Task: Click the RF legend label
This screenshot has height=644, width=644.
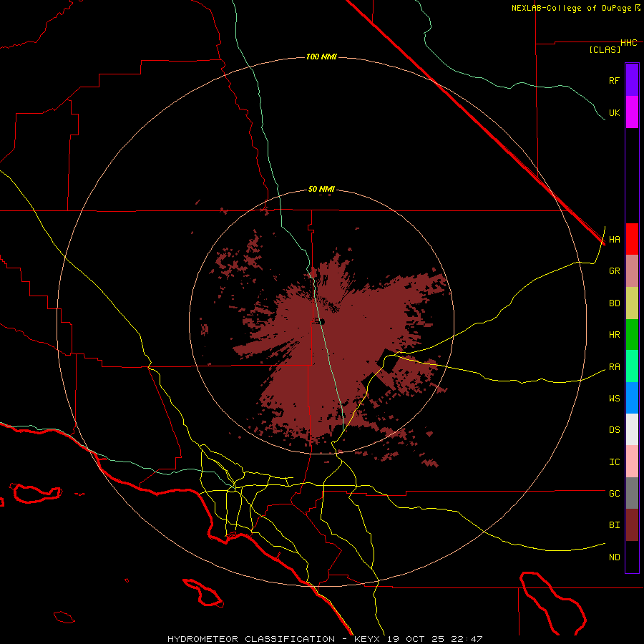Action: coord(614,80)
